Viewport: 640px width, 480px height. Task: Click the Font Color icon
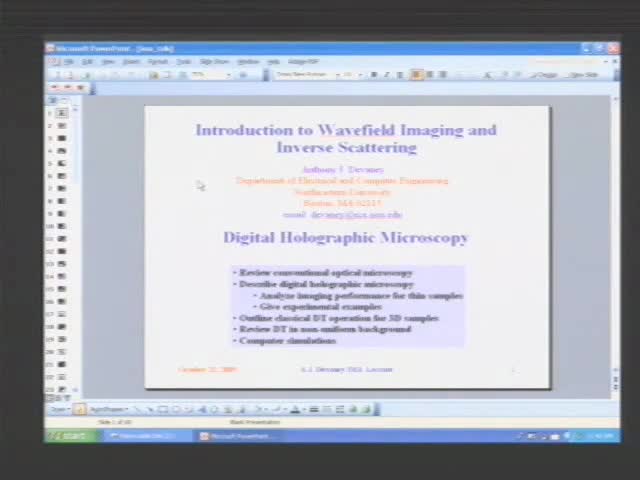pos(295,409)
